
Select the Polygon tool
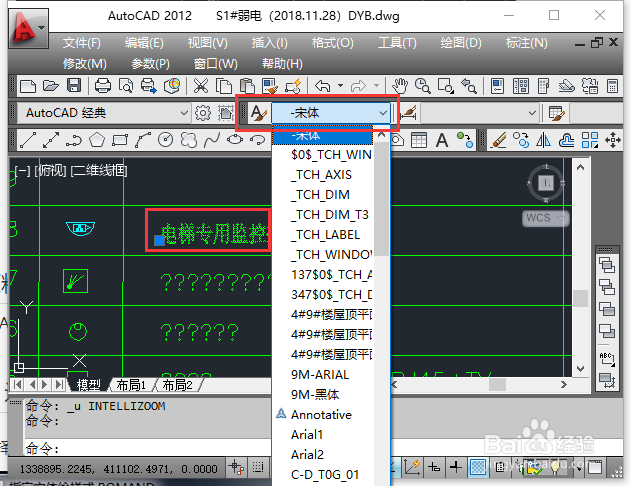click(x=97, y=140)
